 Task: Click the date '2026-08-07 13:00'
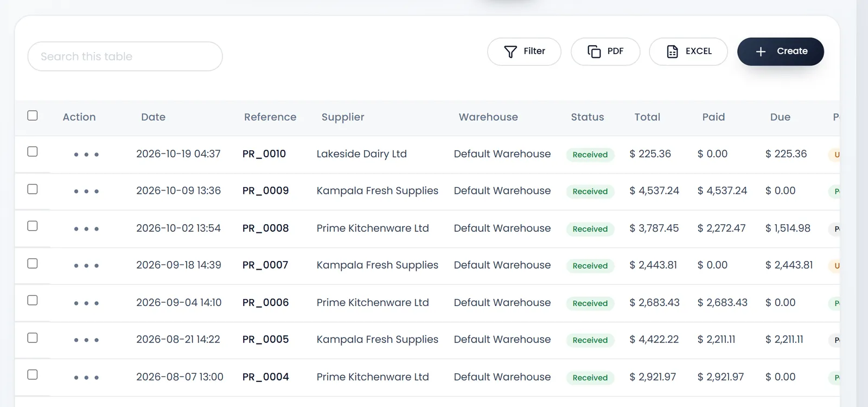pyautogui.click(x=180, y=377)
